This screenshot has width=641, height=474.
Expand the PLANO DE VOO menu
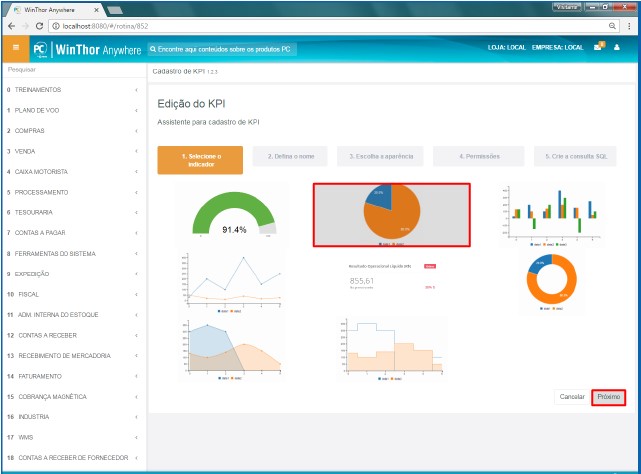pyautogui.click(x=74, y=110)
